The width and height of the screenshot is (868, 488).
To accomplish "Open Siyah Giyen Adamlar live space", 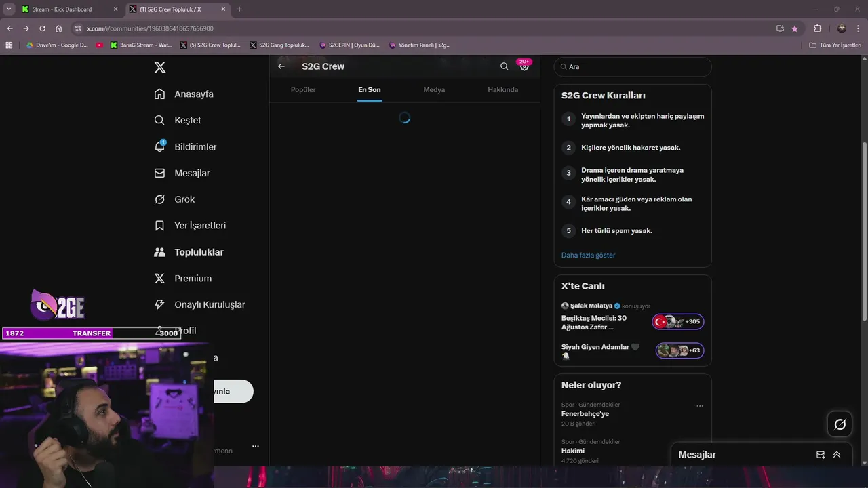I will pyautogui.click(x=633, y=351).
